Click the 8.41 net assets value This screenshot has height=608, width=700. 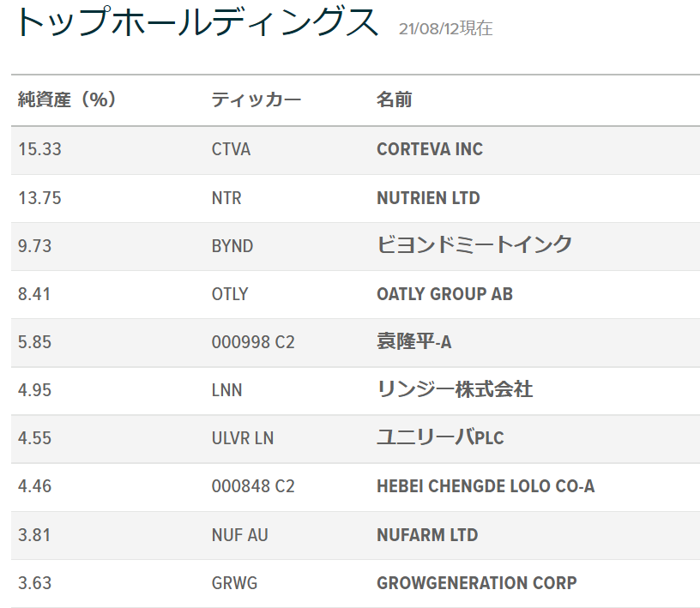(34, 294)
